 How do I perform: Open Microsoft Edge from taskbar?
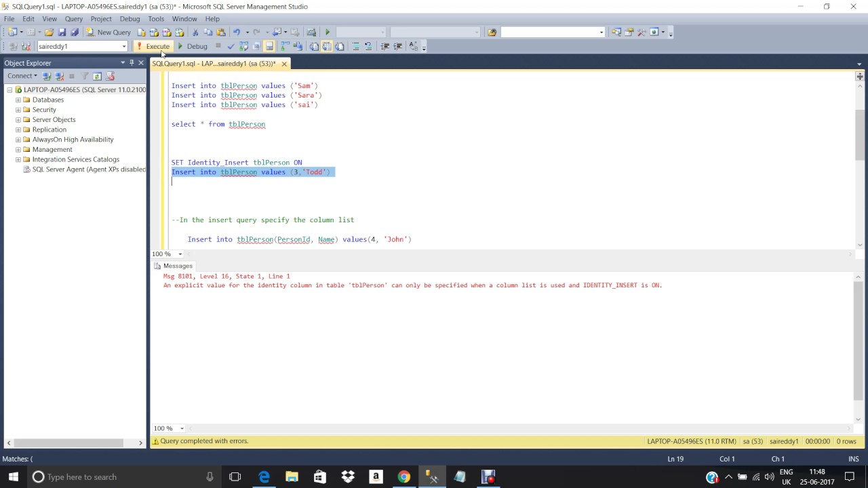[264, 476]
